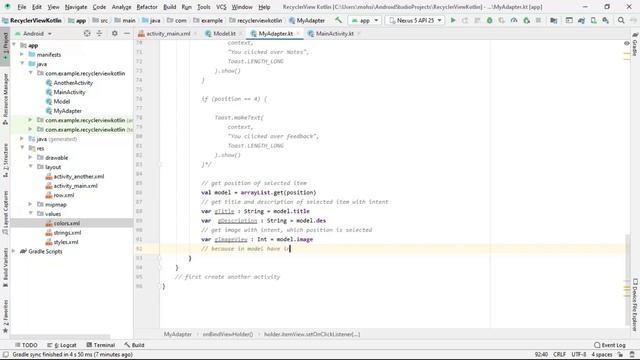Open the Layout Captures side panel
640x360 pixels.
[x=5, y=212]
